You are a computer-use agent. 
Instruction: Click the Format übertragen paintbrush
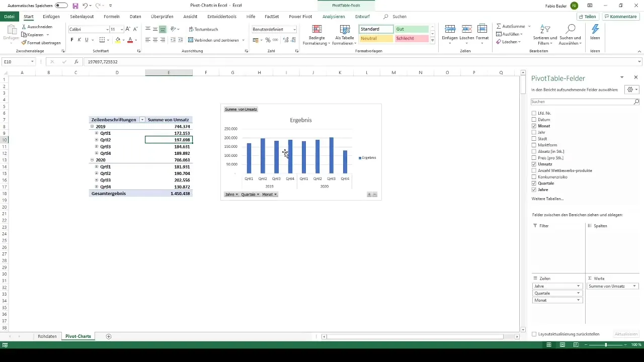[24, 43]
